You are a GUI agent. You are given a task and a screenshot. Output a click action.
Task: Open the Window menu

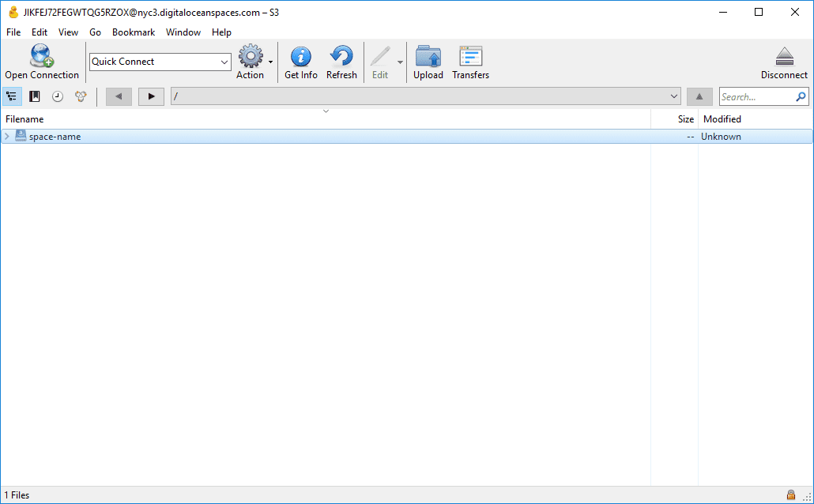pos(183,32)
